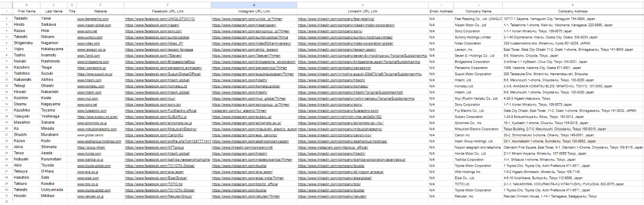This screenshot has width=644, height=205.
Task: Click the first name cell "Tadashi"
Action: coord(26,19)
